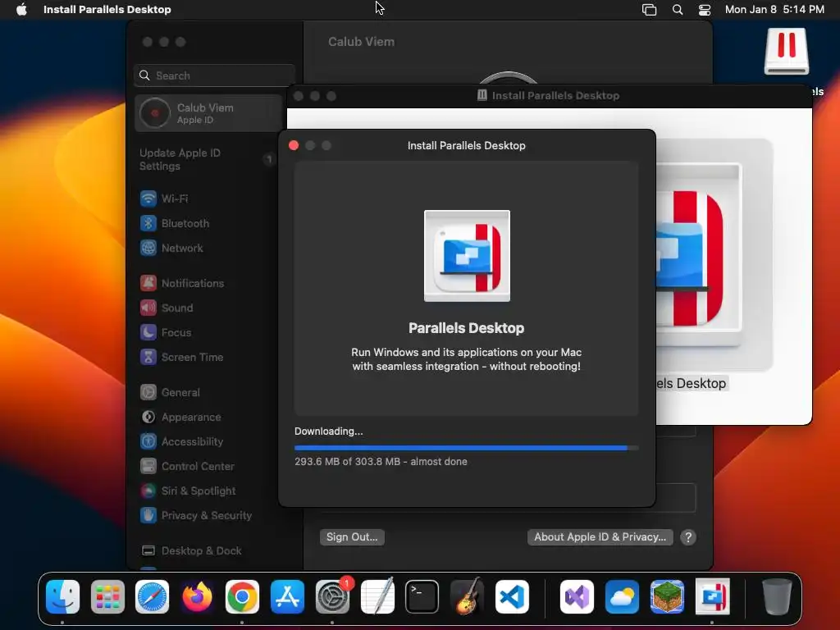Image resolution: width=840 pixels, height=630 pixels.
Task: Open Visual Studio purple icon in Dock
Action: point(577,597)
